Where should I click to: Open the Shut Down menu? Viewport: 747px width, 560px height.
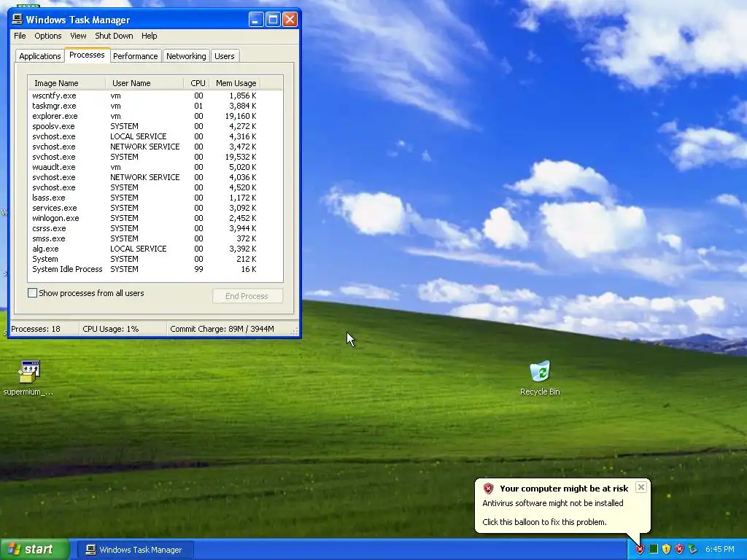[114, 36]
